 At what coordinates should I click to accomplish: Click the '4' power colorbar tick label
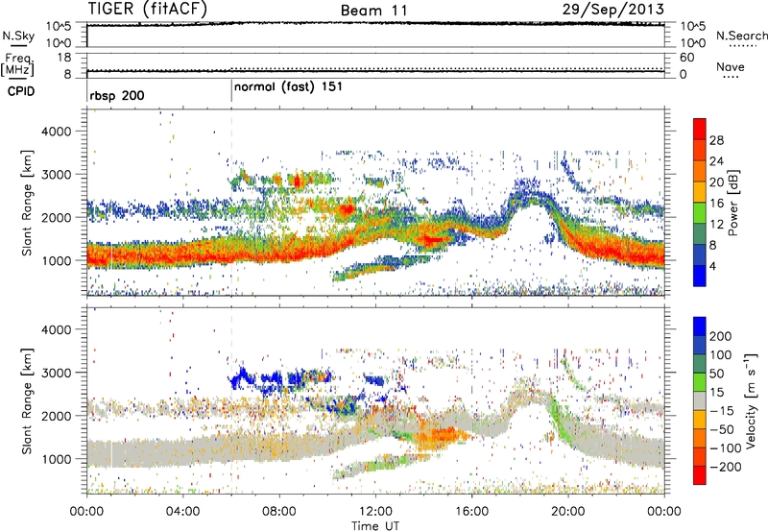click(712, 266)
